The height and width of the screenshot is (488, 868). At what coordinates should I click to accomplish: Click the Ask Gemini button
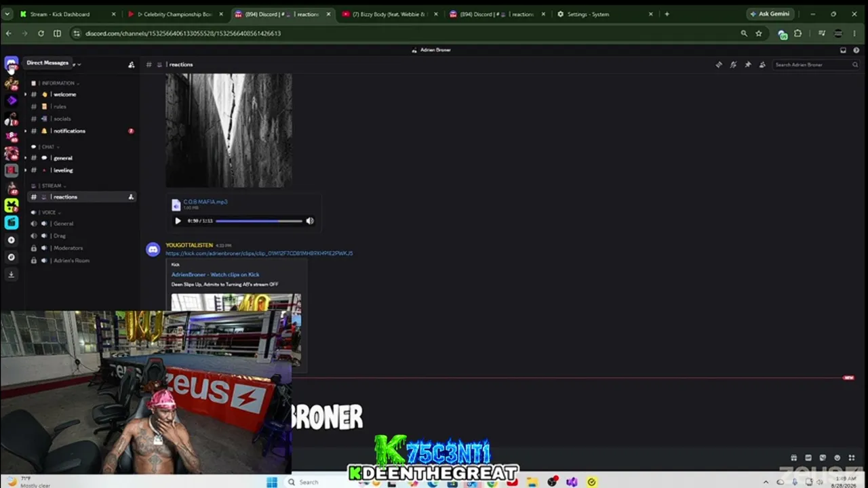[x=770, y=14]
